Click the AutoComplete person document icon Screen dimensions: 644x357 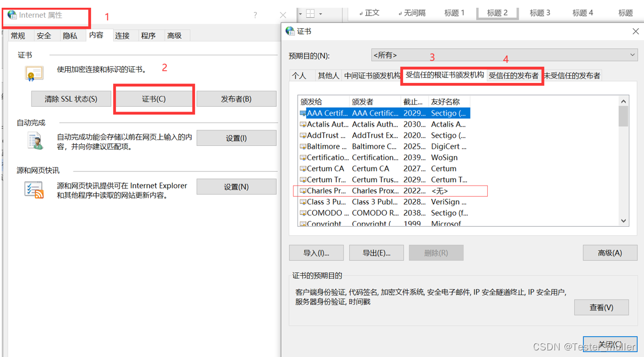coord(36,141)
